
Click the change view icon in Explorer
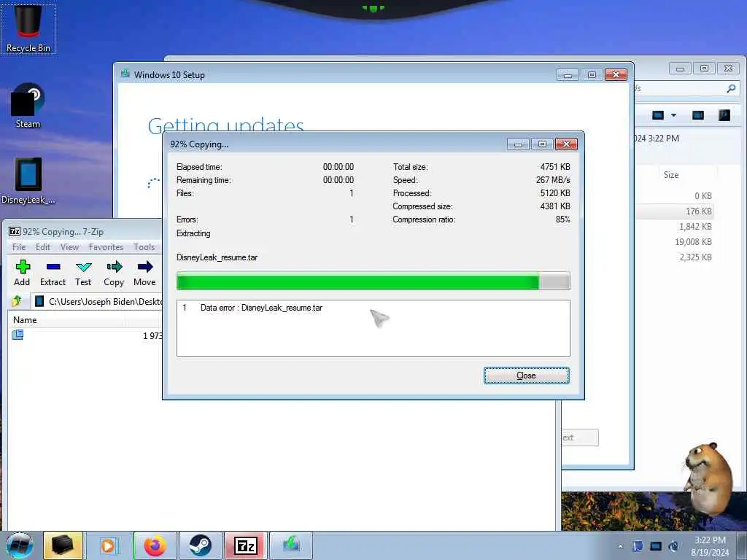[x=658, y=115]
